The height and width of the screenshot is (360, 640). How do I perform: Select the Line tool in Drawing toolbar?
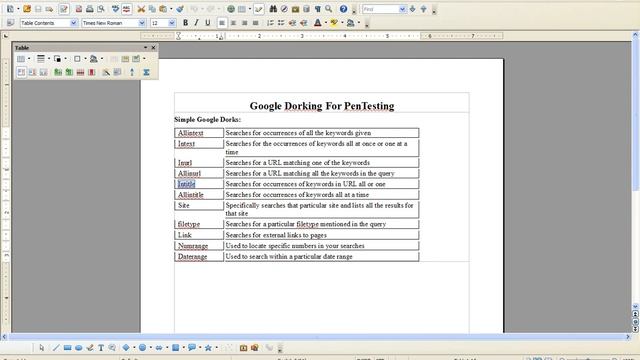pos(56,348)
